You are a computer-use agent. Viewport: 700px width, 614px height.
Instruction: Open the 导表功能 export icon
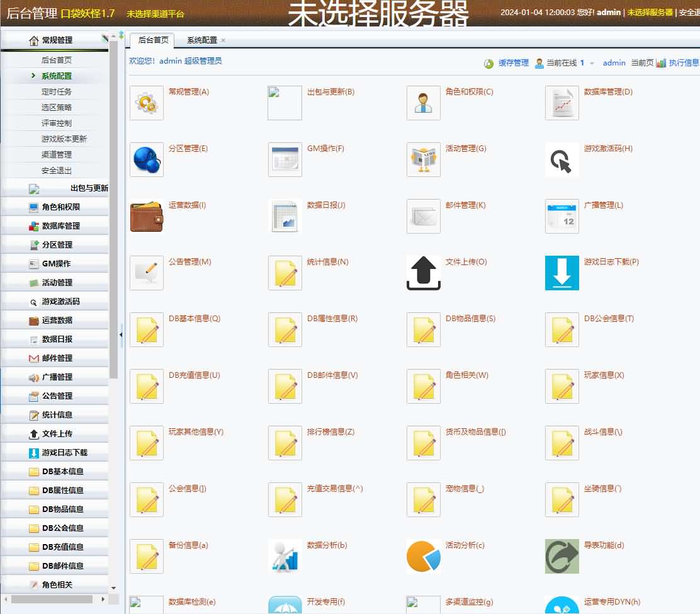tap(562, 556)
